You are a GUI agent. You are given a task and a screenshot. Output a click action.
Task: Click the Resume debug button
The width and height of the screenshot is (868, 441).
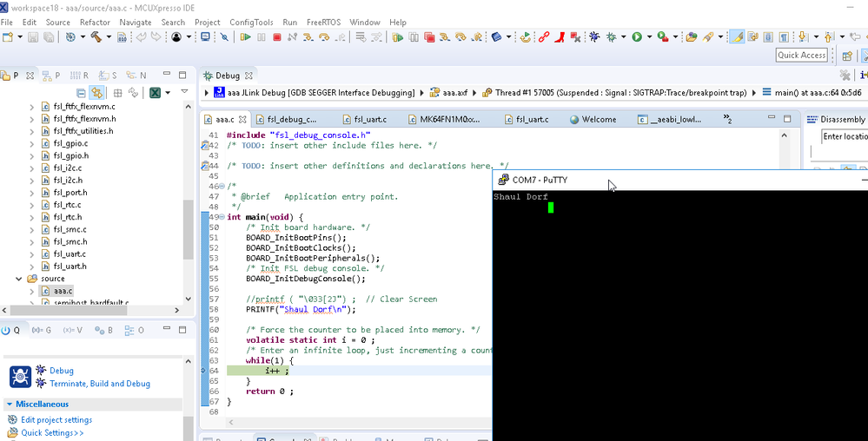click(x=246, y=37)
